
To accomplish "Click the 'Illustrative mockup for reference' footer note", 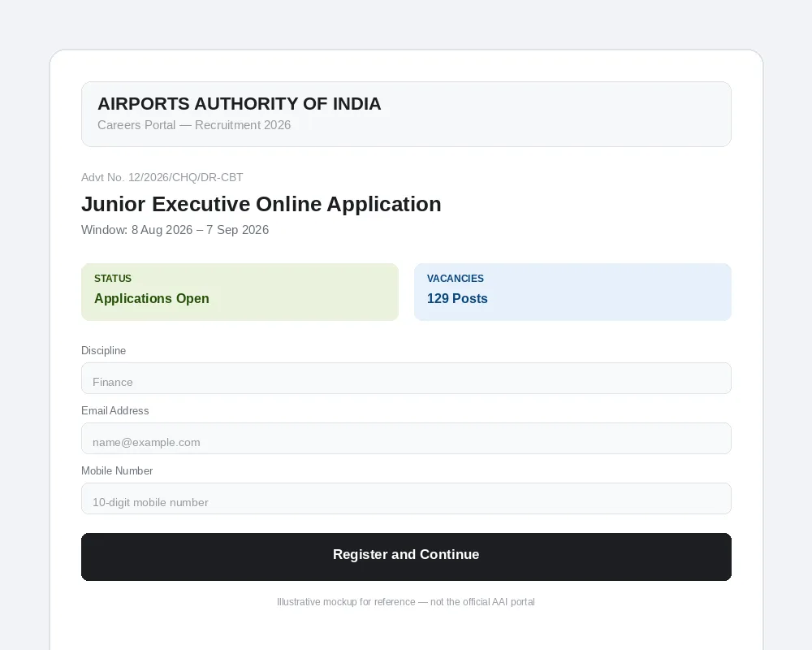I will click(406, 602).
